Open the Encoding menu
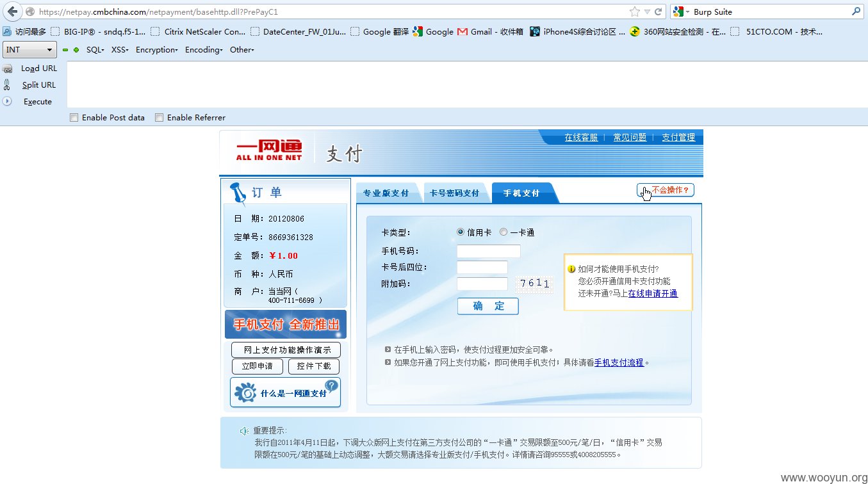 click(204, 50)
